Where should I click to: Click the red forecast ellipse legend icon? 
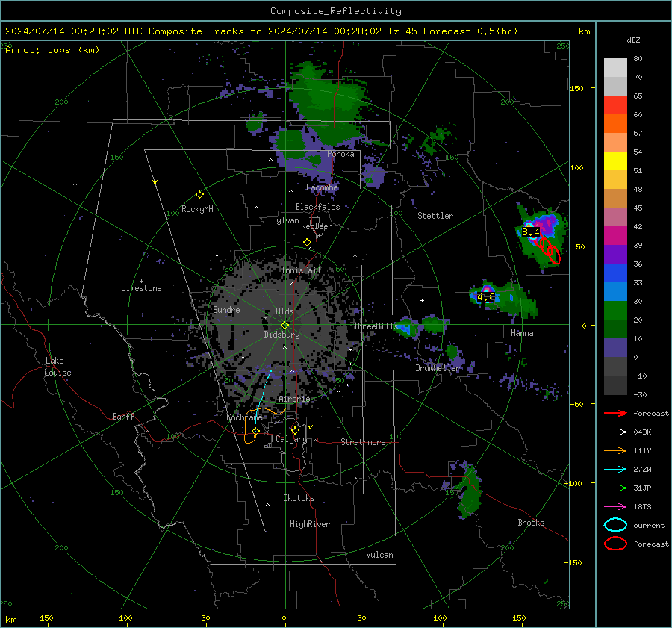click(x=615, y=544)
